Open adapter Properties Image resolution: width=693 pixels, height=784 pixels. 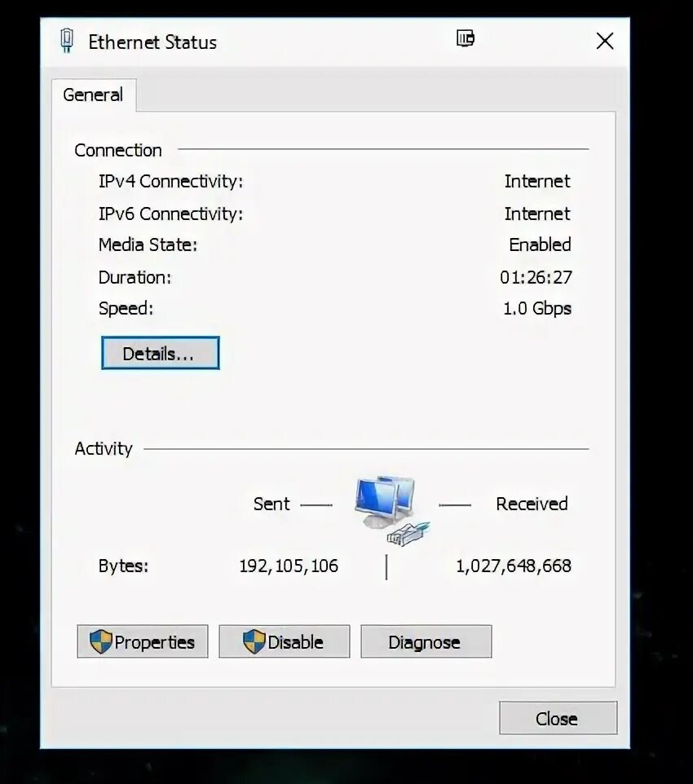click(143, 641)
